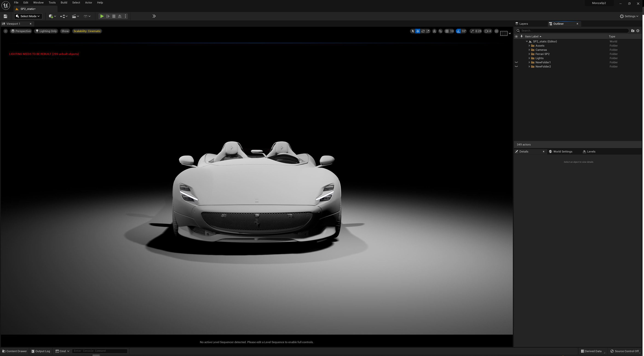Open the Cinematics clapperboard dropdown

tap(75, 16)
